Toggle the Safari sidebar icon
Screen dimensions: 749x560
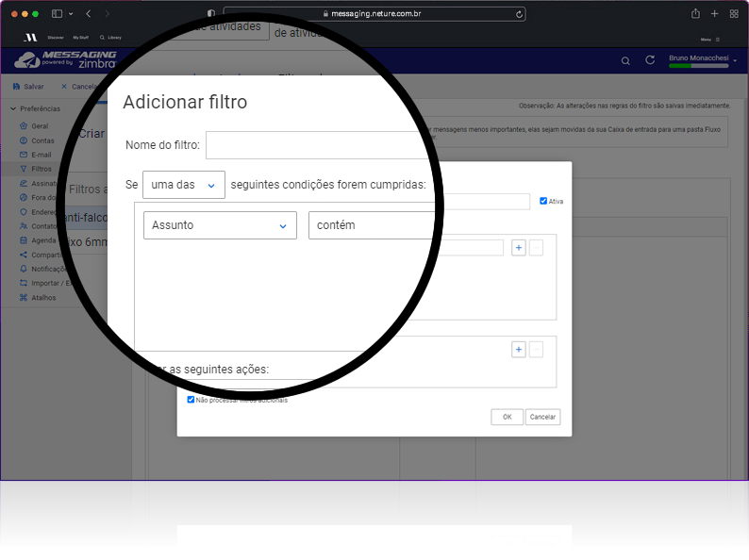point(57,14)
